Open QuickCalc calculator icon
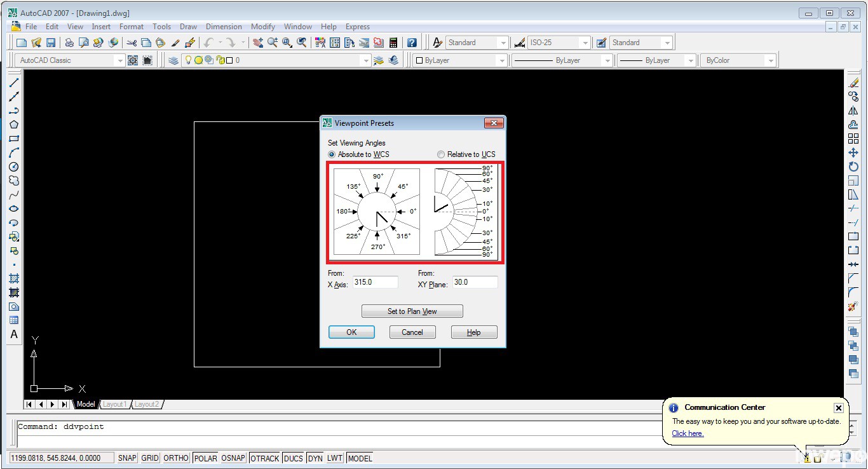The image size is (868, 469). tap(393, 43)
